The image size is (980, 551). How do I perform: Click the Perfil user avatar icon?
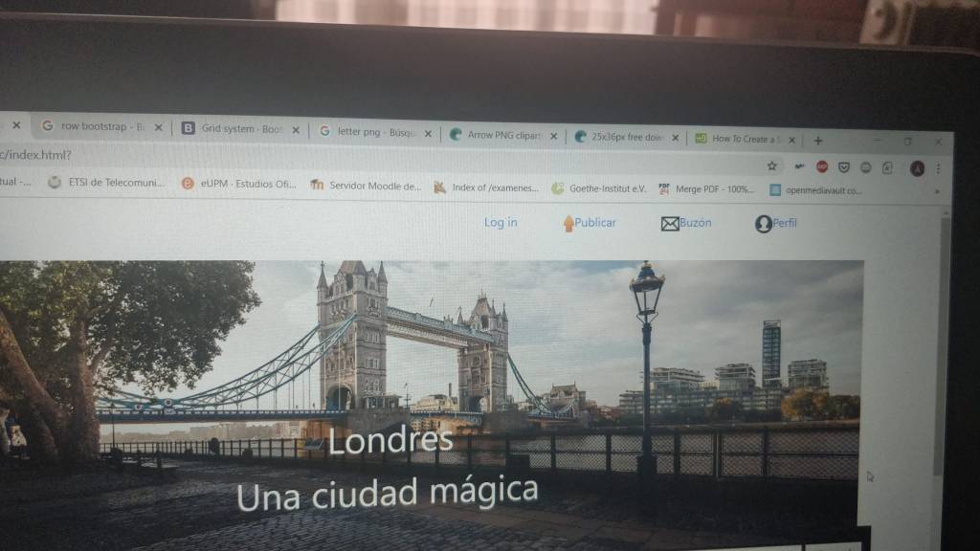pos(763,224)
